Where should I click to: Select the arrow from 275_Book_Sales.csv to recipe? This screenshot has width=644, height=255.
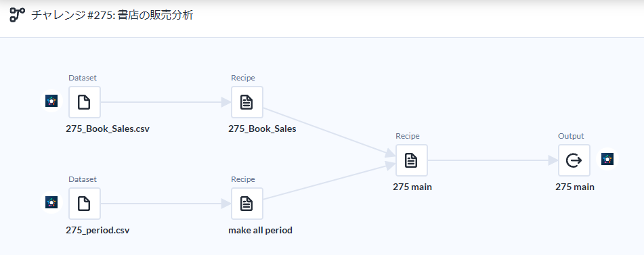166,102
